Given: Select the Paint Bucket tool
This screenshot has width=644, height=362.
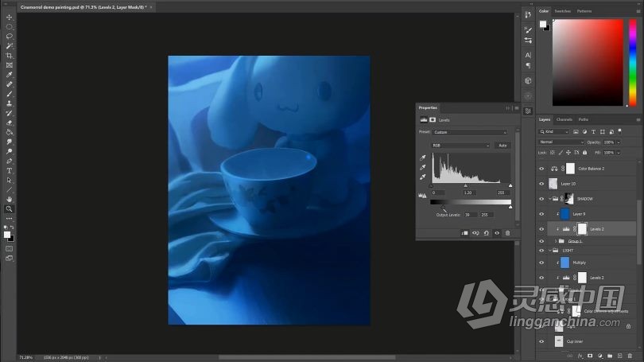Looking at the screenshot, I should pyautogui.click(x=9, y=132).
